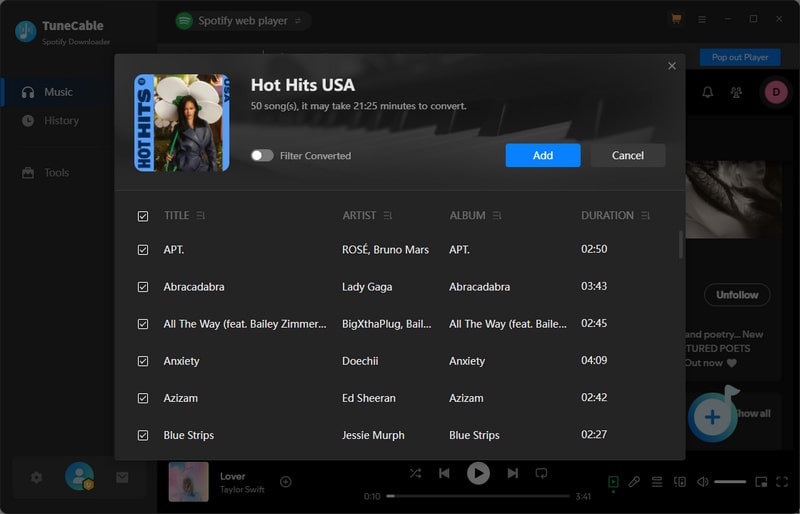Open Tools in the sidebar
Viewport: 800px width, 514px height.
point(56,173)
